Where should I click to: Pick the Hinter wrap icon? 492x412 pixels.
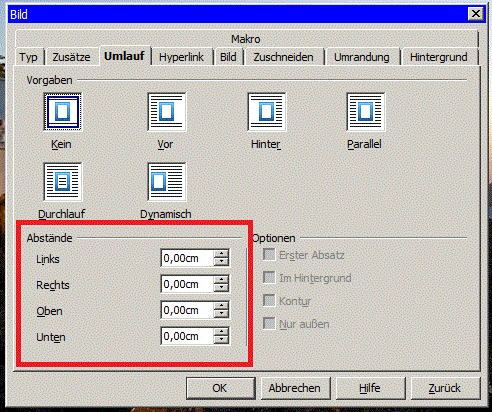(x=267, y=112)
